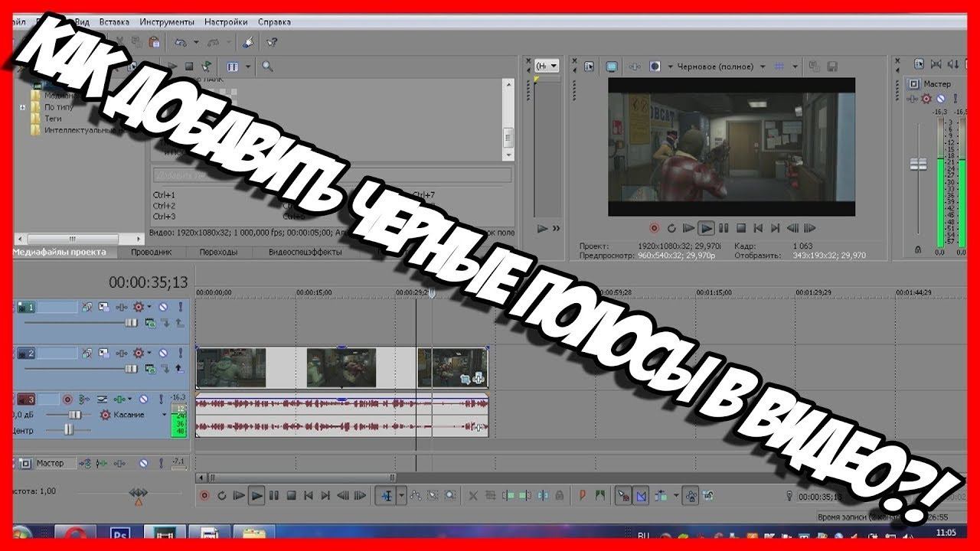The image size is (980, 551).
Task: Click the volume slider on audio track 3
Action: click(x=74, y=415)
